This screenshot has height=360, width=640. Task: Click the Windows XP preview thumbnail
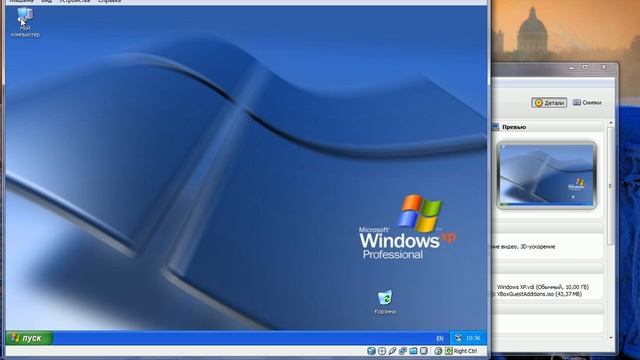click(547, 175)
